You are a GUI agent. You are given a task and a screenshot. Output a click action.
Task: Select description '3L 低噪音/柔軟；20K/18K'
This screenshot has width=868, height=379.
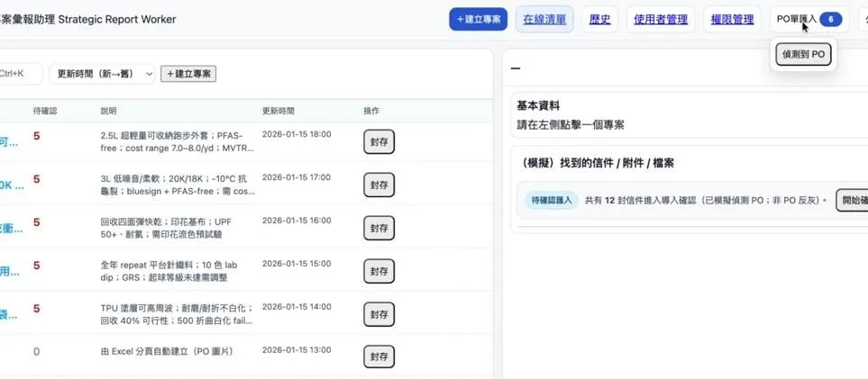[178, 185]
